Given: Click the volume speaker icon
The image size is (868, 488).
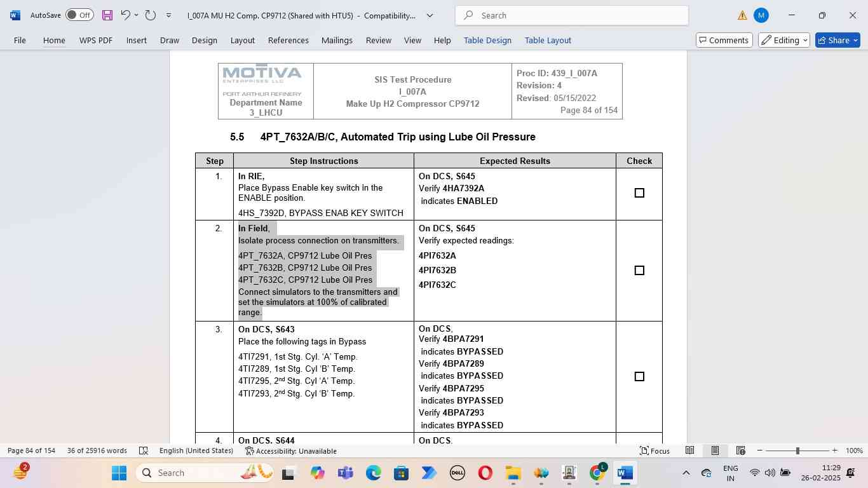Looking at the screenshot, I should (770, 473).
